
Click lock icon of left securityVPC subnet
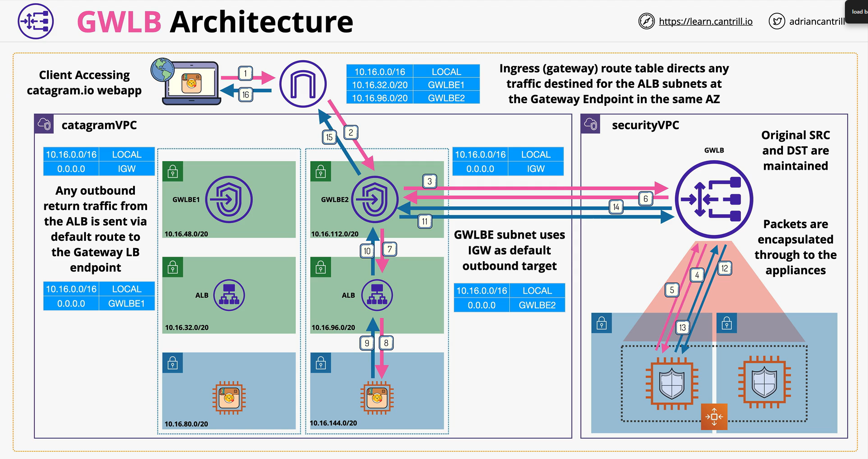[x=601, y=323]
